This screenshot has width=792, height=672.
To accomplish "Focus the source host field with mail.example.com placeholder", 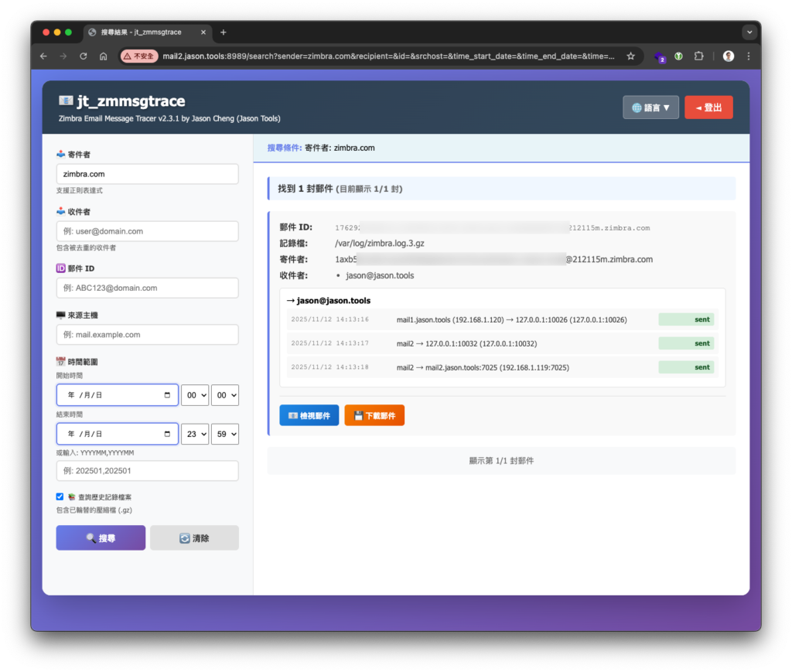I will (x=148, y=335).
